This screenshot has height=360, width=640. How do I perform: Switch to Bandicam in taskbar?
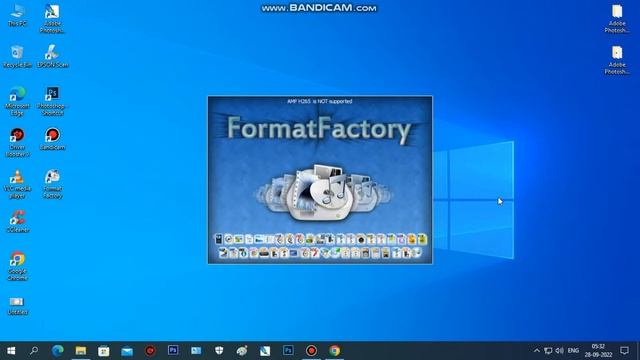(x=311, y=351)
